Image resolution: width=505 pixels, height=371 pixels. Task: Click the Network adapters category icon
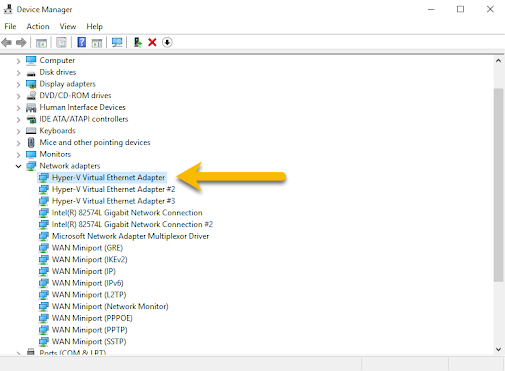[x=31, y=166]
